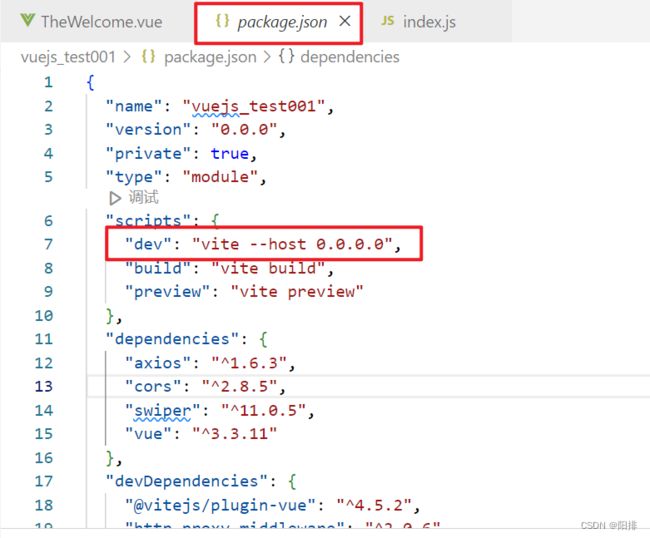Click line number 11 in the gutter
The height and width of the screenshot is (538, 650).
coord(43,338)
